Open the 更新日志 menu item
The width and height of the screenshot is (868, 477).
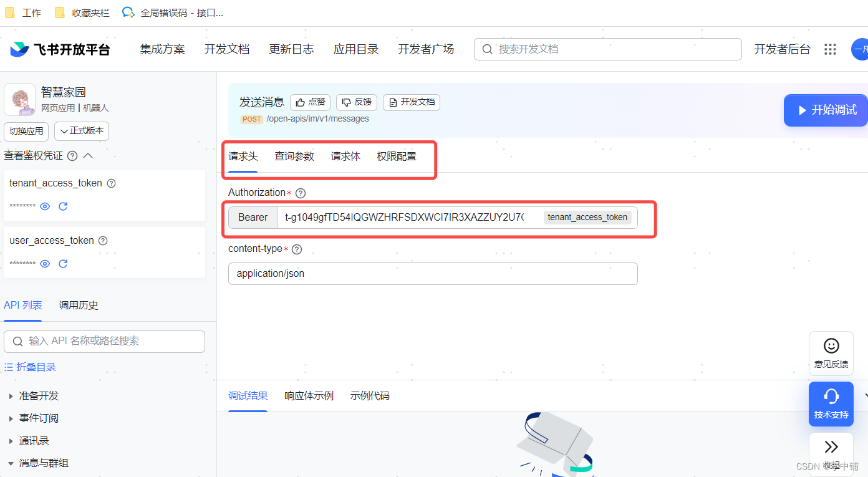tap(291, 49)
